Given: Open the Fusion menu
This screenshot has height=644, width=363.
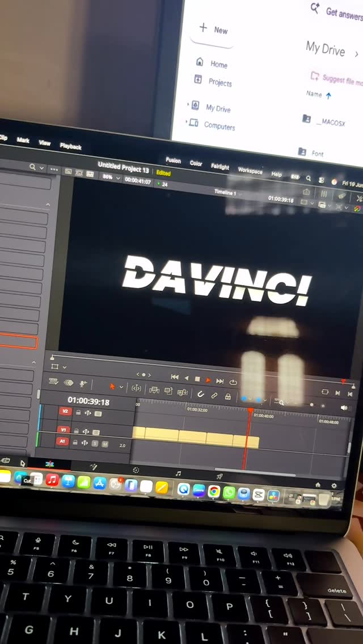Looking at the screenshot, I should pyautogui.click(x=173, y=160).
